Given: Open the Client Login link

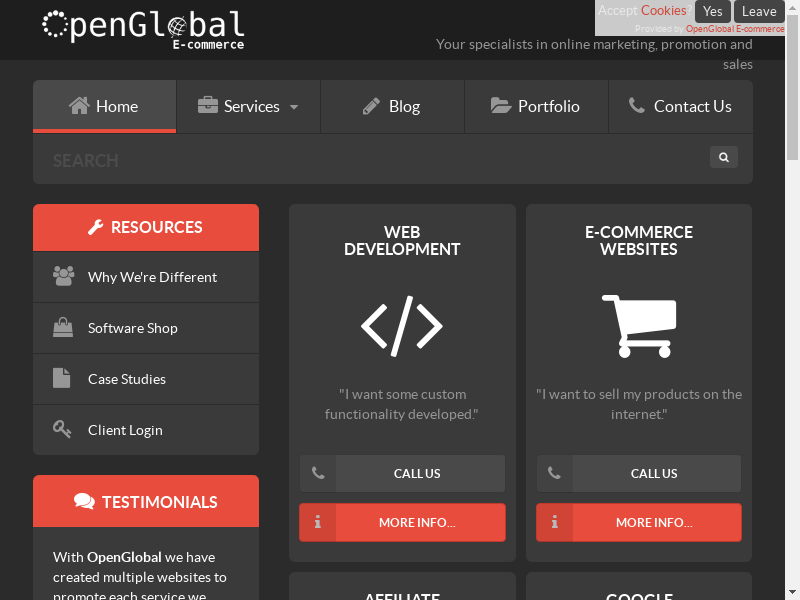Looking at the screenshot, I should pos(125,430).
